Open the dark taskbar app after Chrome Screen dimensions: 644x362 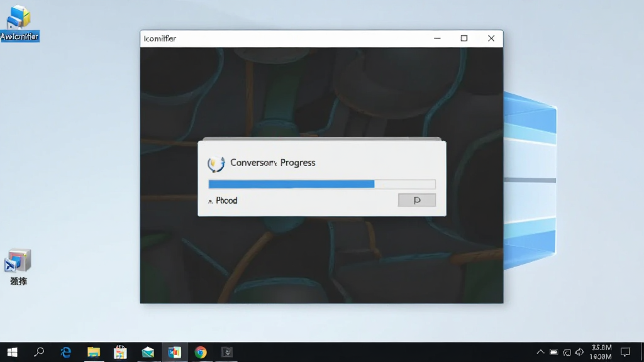(226, 352)
